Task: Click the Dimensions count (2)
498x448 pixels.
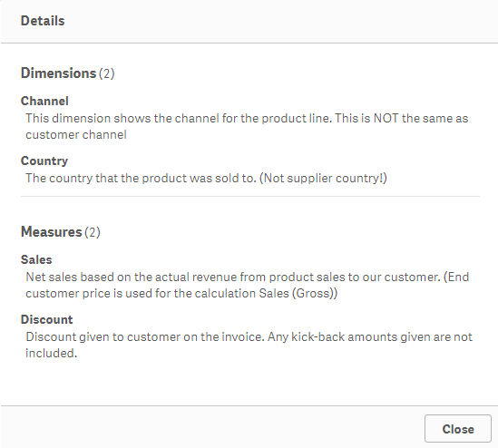Action: (x=107, y=73)
